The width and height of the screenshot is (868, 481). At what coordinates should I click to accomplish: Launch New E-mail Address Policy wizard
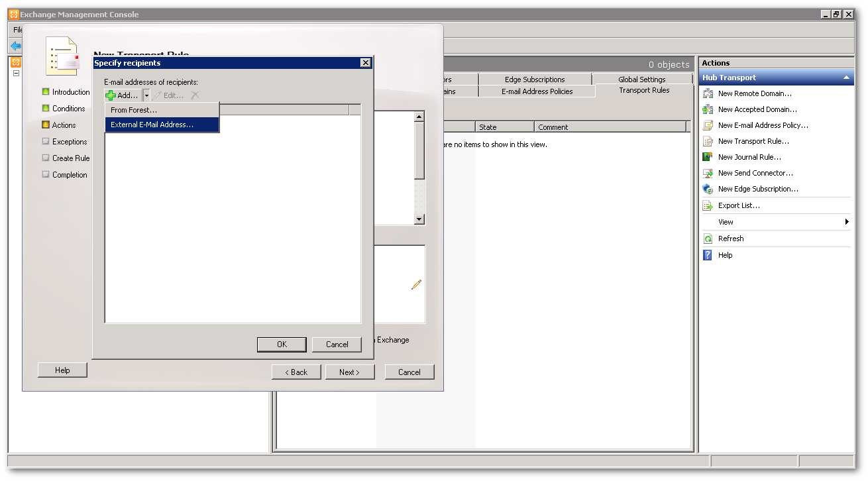click(762, 125)
